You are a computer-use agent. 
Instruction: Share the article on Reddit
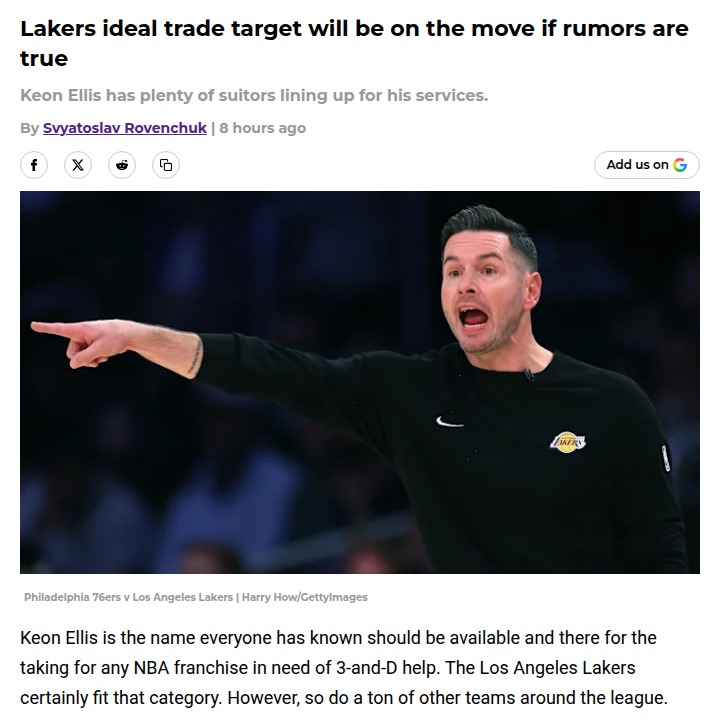122,165
